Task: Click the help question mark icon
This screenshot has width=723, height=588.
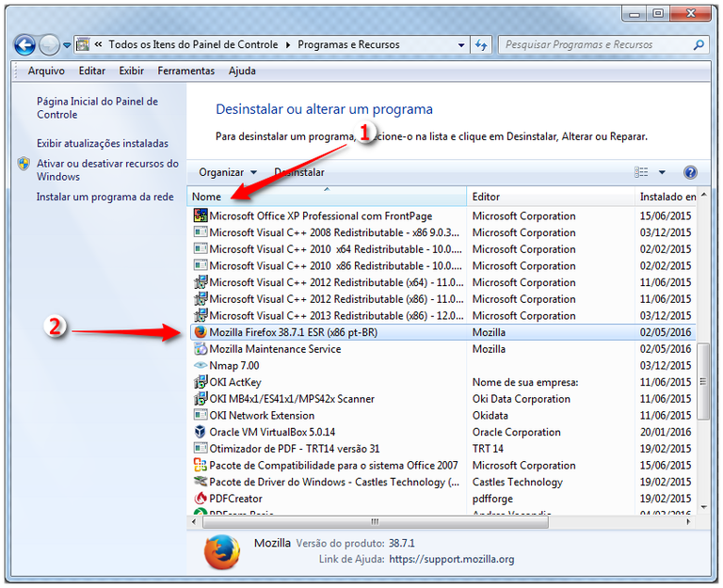Action: (690, 172)
